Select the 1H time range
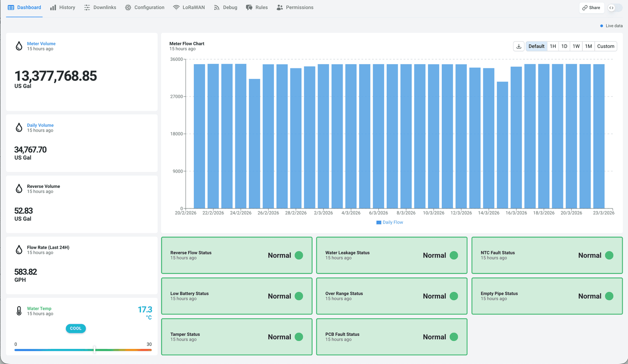Screen dimensions: 628x364 coord(553,46)
